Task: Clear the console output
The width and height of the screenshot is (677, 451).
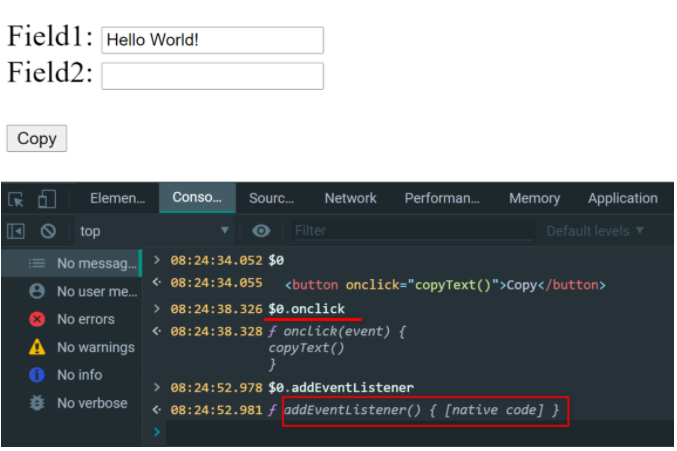Action: point(47,231)
